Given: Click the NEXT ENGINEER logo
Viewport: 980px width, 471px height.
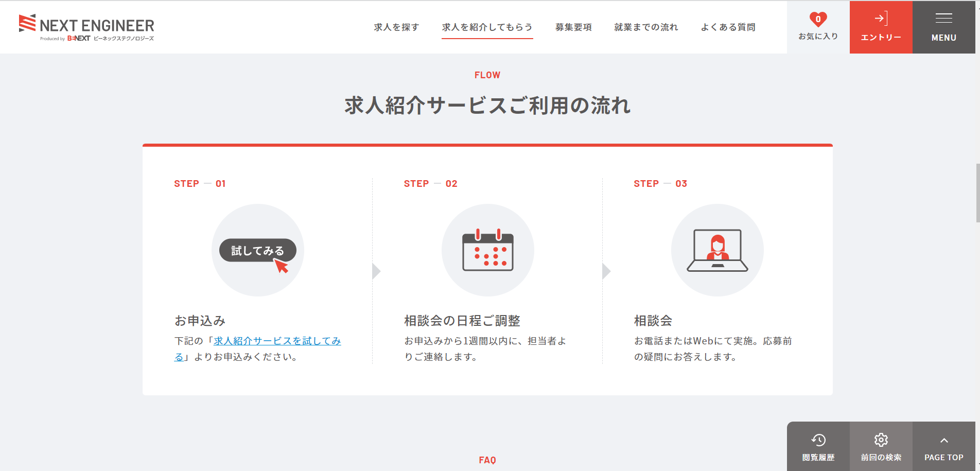Looking at the screenshot, I should coord(86,28).
